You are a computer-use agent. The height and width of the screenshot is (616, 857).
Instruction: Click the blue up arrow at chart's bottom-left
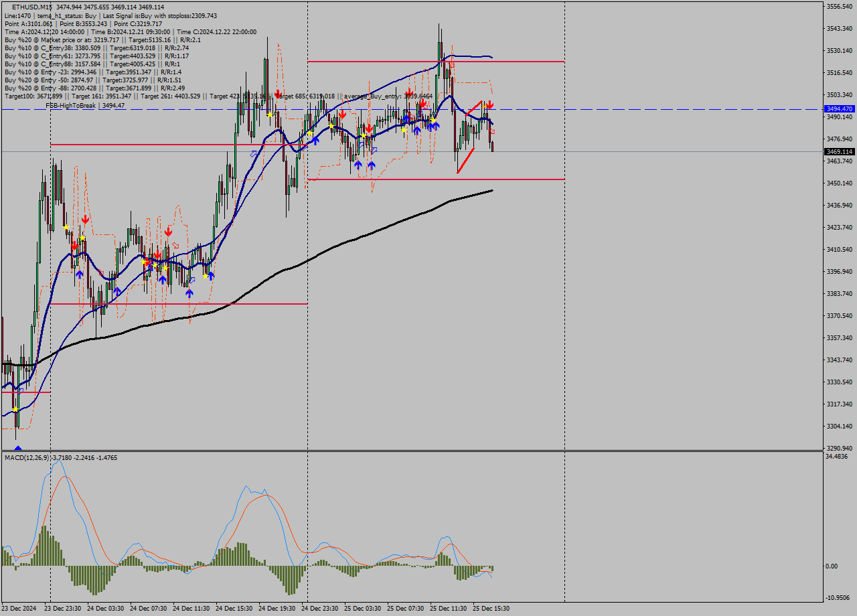pos(18,449)
